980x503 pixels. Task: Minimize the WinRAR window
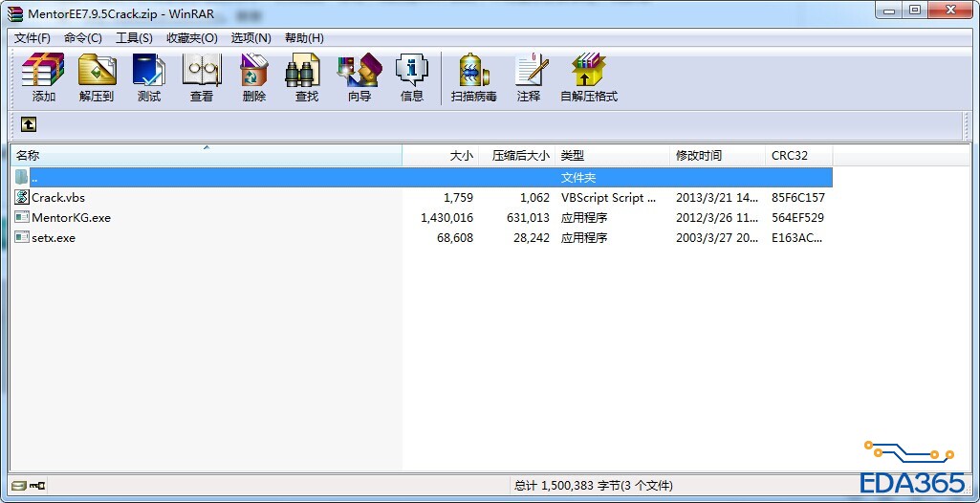coord(889,10)
